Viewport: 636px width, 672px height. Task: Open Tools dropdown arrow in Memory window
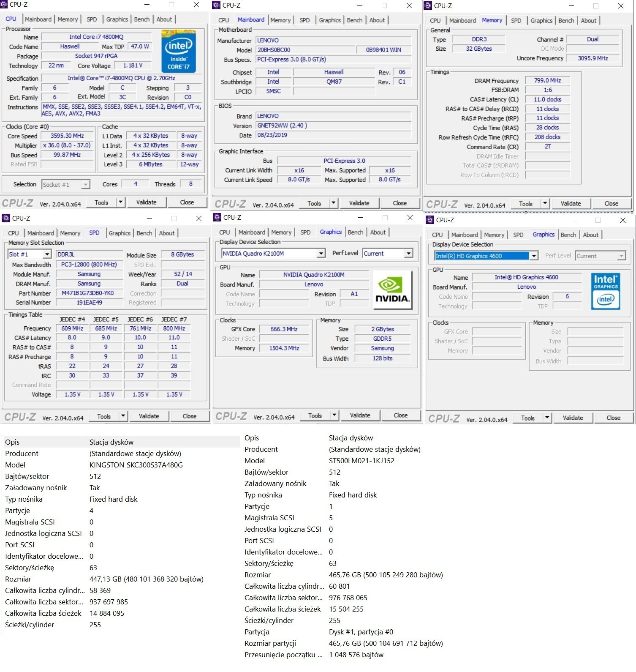coord(545,204)
